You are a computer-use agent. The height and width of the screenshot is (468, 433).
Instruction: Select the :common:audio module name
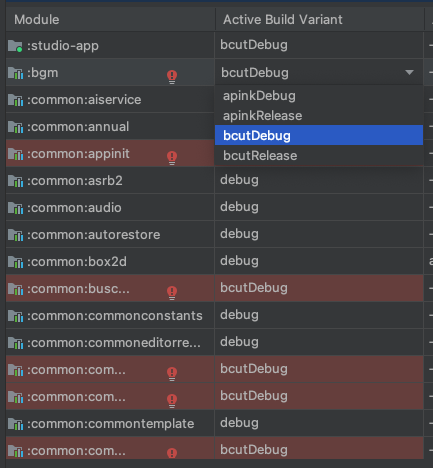pos(74,208)
